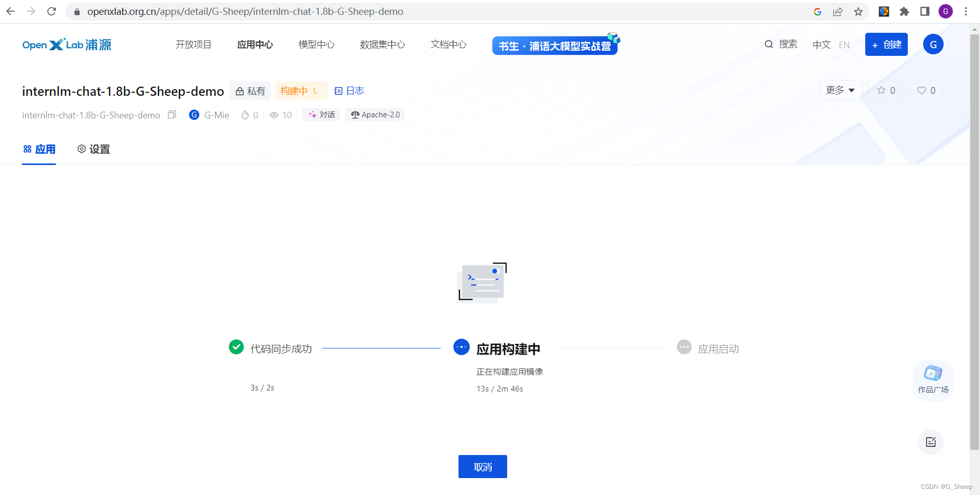The image size is (980, 495).
Task: Open Chrome profile avatar G
Action: [946, 11]
